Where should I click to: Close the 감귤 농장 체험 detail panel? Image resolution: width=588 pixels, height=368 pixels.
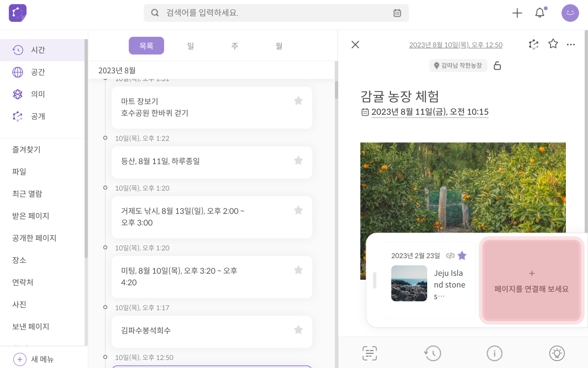[355, 45]
